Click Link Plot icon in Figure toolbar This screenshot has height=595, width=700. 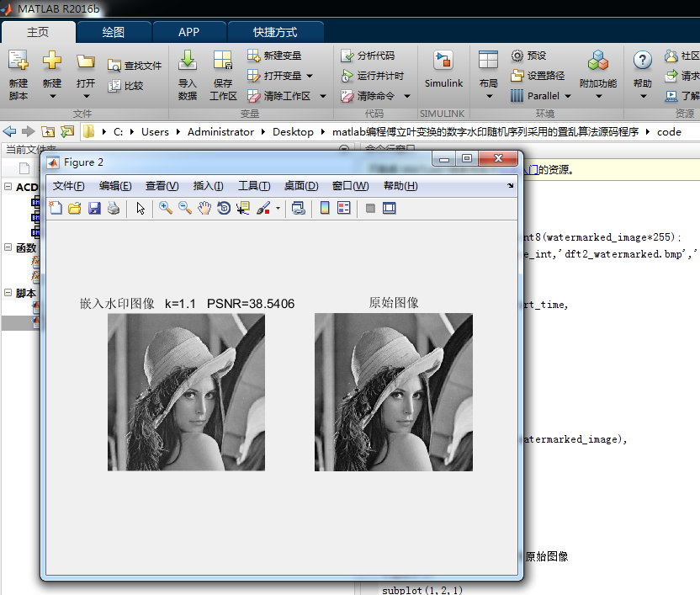298,208
